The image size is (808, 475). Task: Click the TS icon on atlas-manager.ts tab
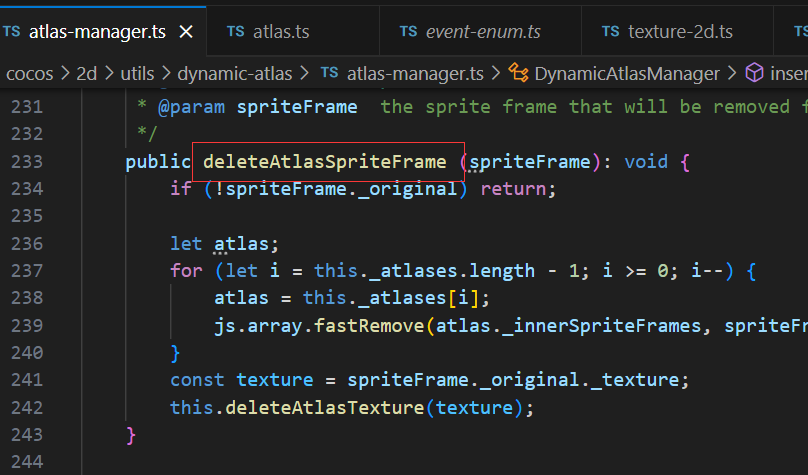(12, 32)
